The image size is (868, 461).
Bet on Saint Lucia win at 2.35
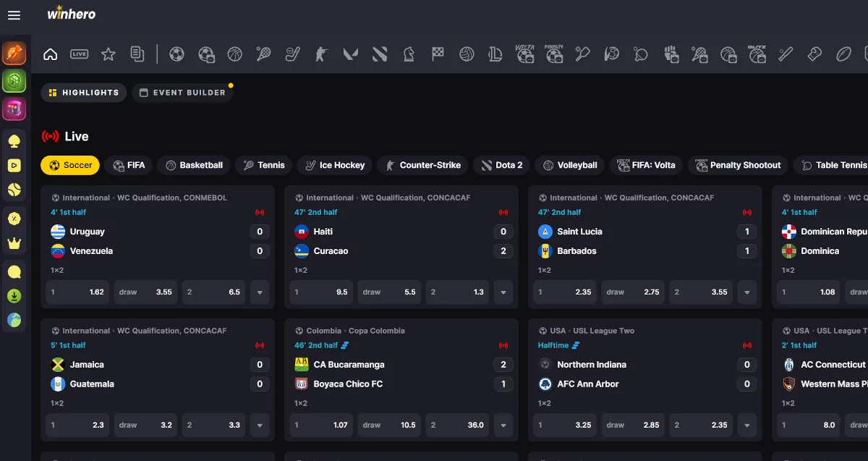point(565,292)
